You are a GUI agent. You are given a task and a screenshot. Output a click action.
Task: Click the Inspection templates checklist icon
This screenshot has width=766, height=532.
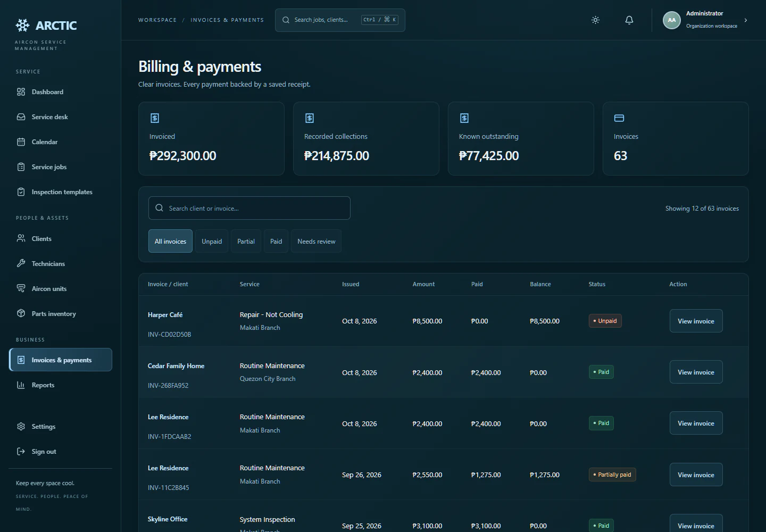[x=21, y=192]
